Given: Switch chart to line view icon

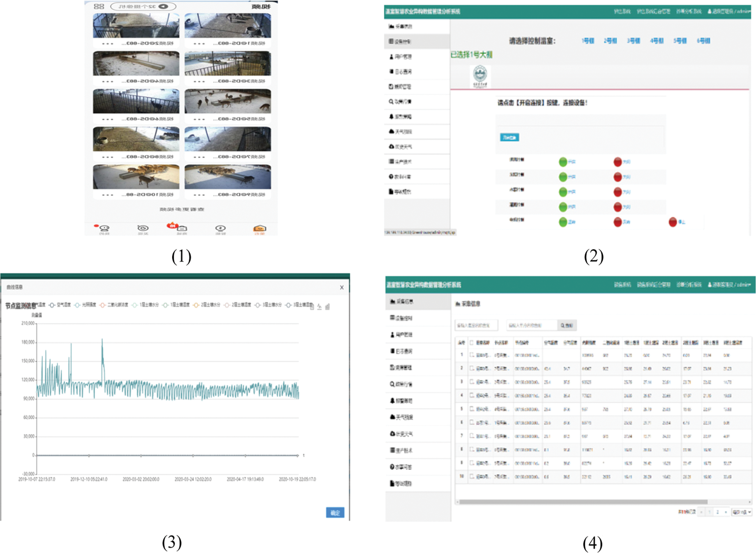Looking at the screenshot, I should (320, 307).
